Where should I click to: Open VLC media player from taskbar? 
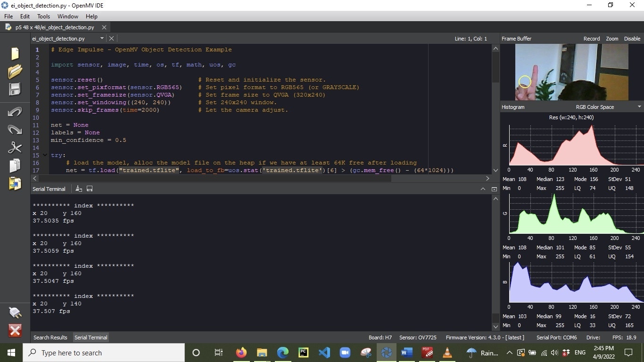(447, 353)
